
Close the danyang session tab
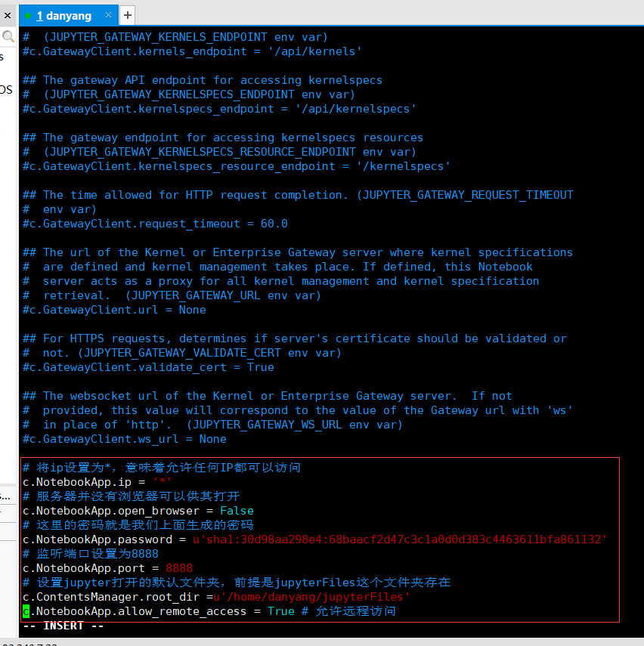pyautogui.click(x=108, y=15)
